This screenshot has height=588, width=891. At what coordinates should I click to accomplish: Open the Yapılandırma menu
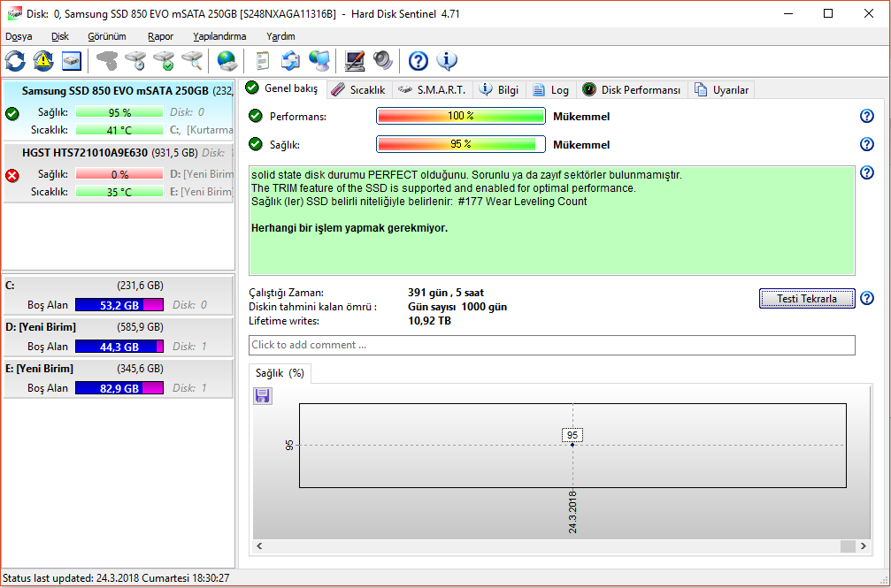219,36
